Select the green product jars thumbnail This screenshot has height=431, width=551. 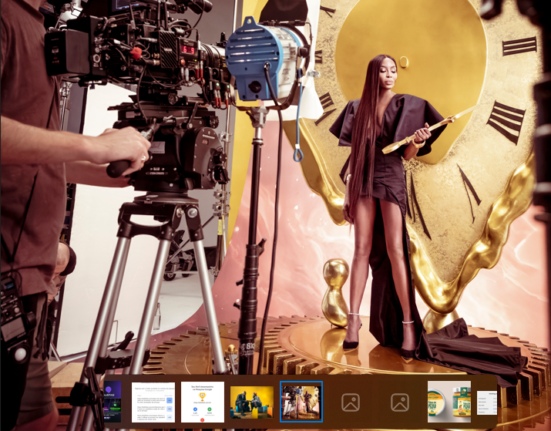click(x=449, y=402)
